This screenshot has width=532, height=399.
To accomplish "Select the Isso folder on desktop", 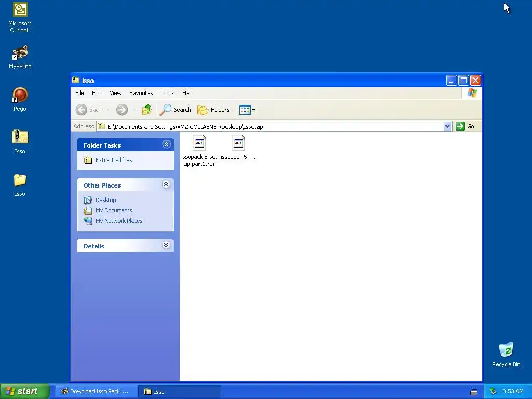I will click(x=20, y=184).
